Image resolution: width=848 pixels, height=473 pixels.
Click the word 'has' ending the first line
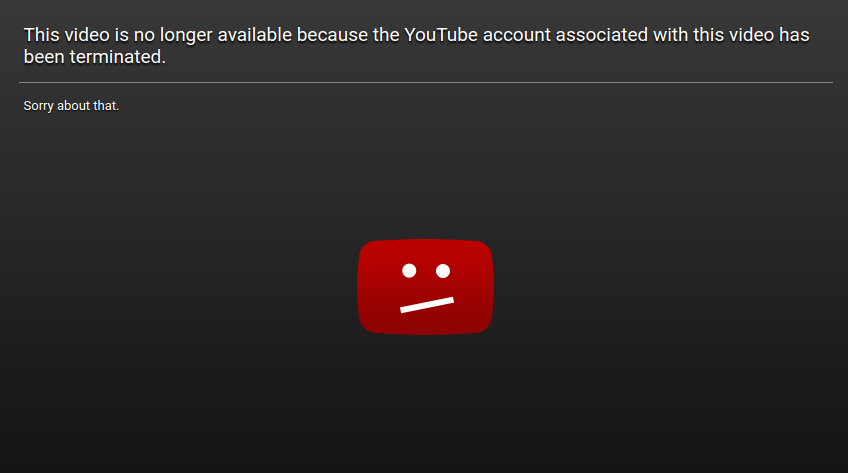click(x=794, y=35)
